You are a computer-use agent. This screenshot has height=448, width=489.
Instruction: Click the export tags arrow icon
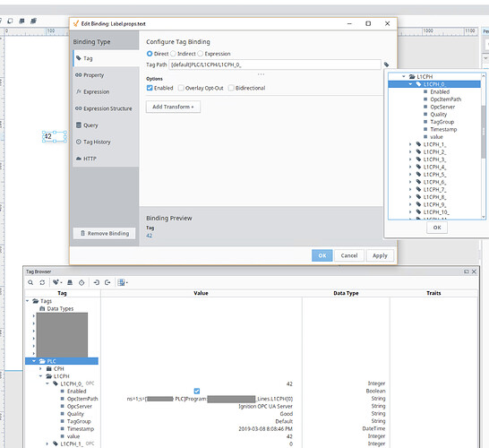[x=107, y=282]
